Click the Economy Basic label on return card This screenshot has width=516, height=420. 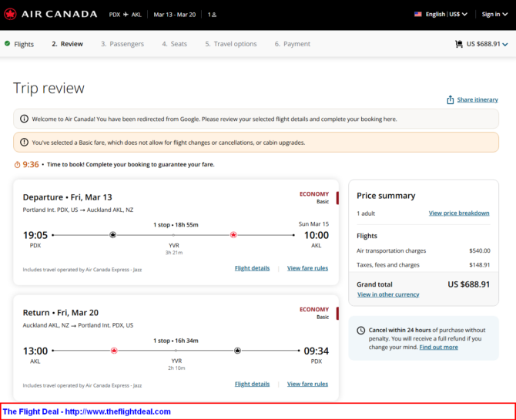coord(314,313)
